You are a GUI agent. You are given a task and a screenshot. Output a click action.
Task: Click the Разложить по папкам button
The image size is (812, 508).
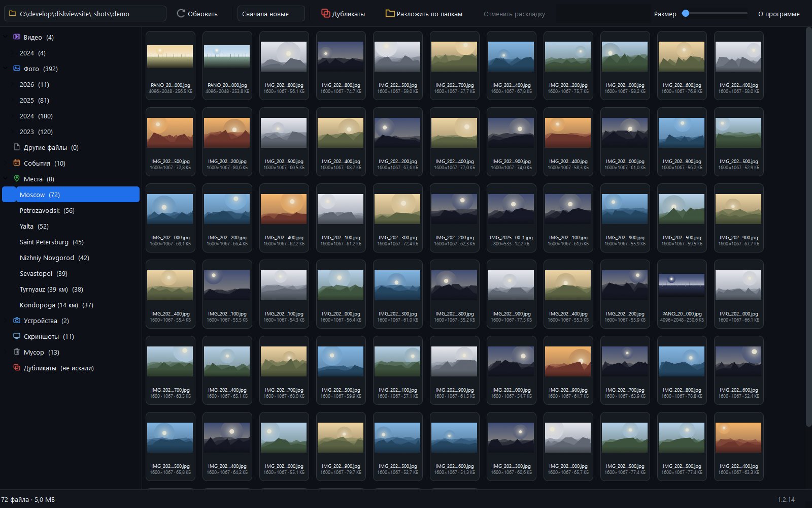click(x=424, y=14)
